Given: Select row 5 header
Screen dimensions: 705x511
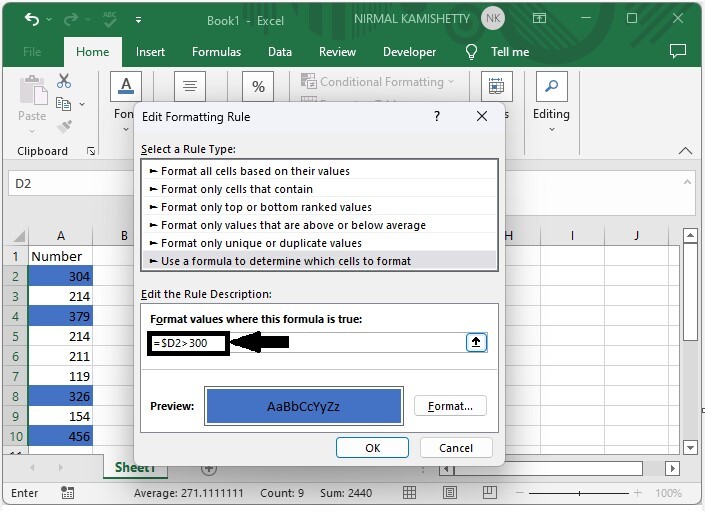Looking at the screenshot, I should pos(16,336).
